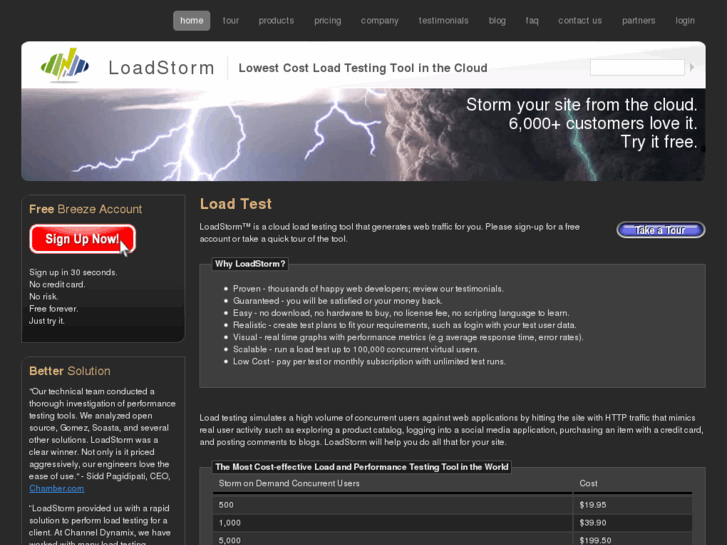Click the $39.90 cost cell
The image size is (727, 545).
click(633, 523)
